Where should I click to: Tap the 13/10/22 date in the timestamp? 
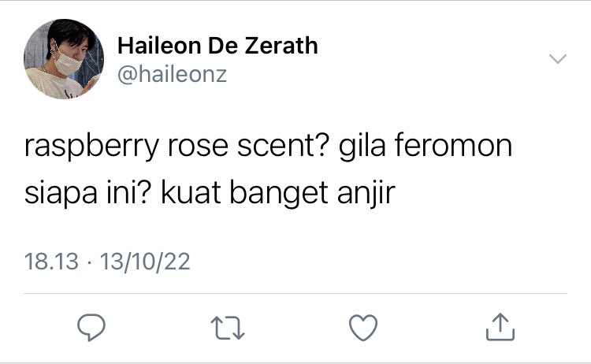tap(145, 262)
